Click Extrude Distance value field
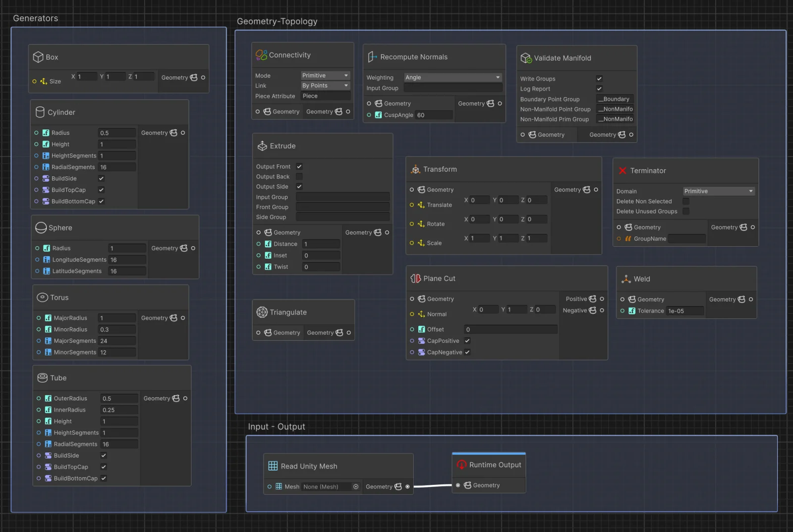The height and width of the screenshot is (532, 793). (x=321, y=244)
